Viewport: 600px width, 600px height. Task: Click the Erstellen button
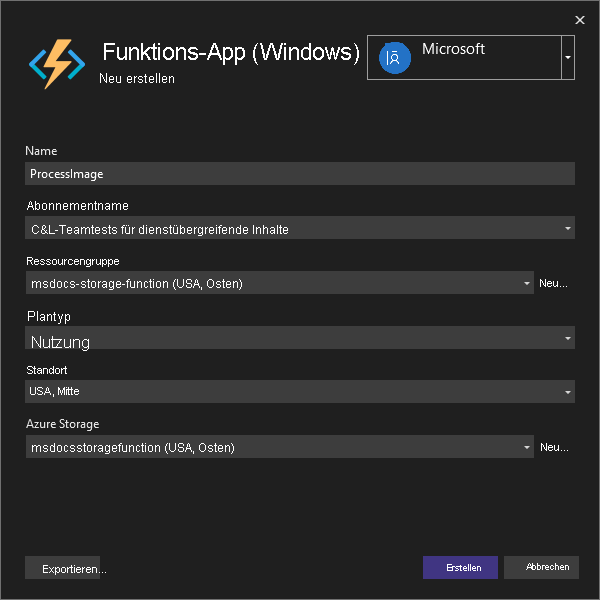[460, 567]
